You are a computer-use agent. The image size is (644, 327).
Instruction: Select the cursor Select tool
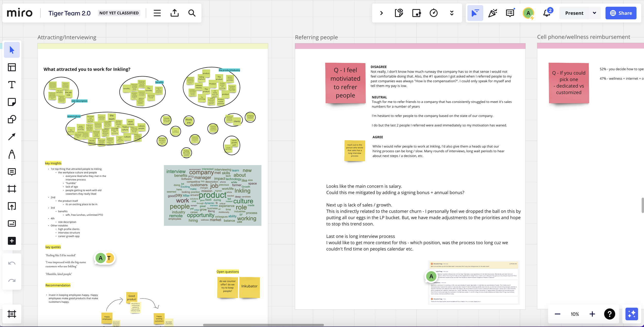pos(12,50)
